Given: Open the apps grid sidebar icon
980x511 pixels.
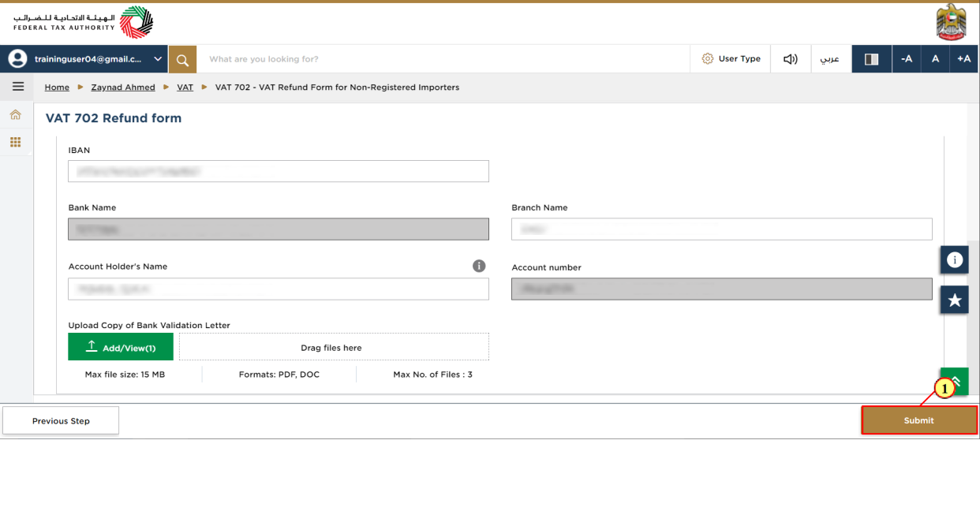Looking at the screenshot, I should click(x=15, y=142).
